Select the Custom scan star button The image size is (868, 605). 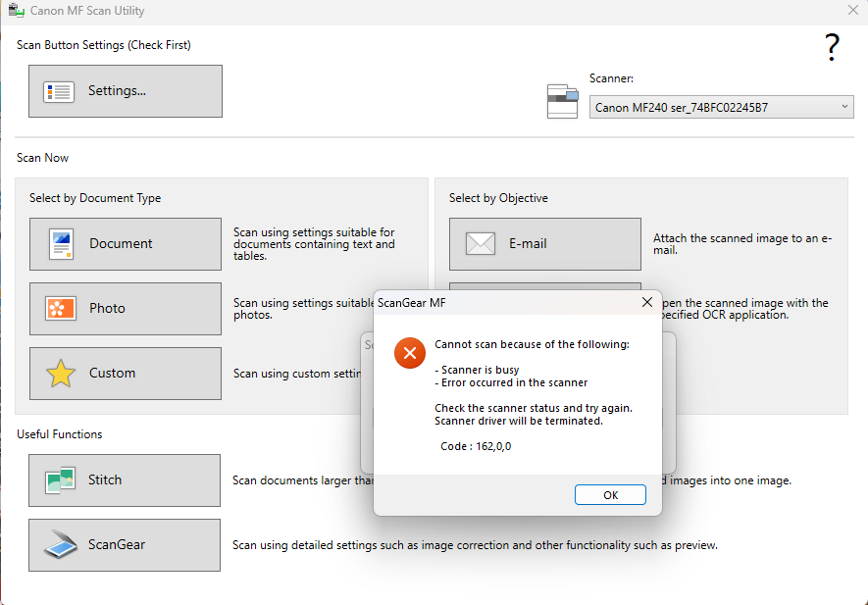coord(126,374)
